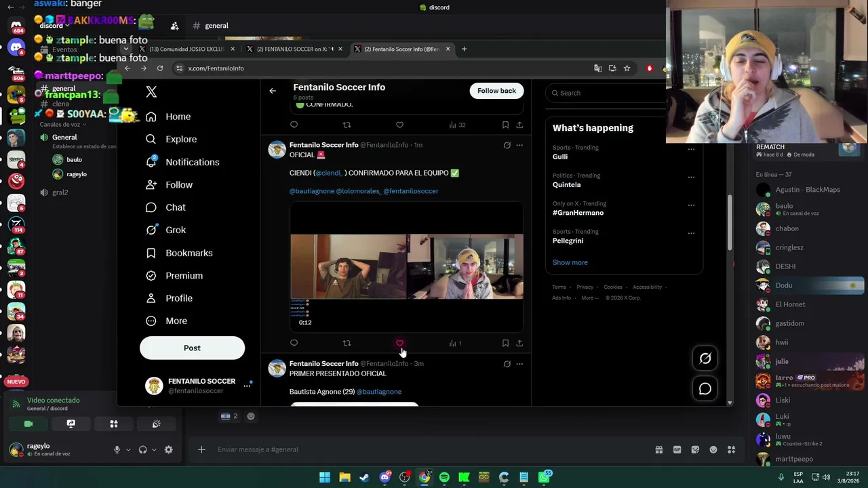Bookmark this page with the Chrome star
Screen dimensions: 868x488
tap(627, 68)
